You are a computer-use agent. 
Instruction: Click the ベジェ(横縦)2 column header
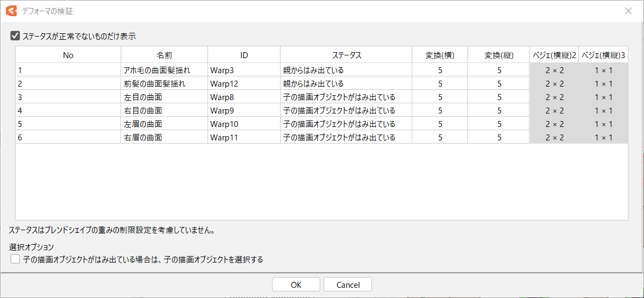554,55
